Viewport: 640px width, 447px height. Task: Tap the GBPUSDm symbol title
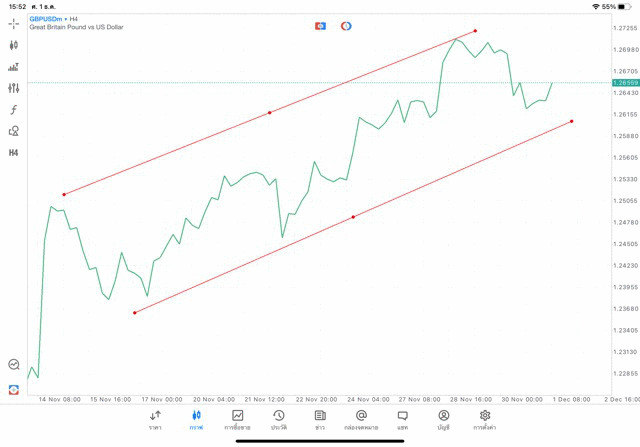48,18
